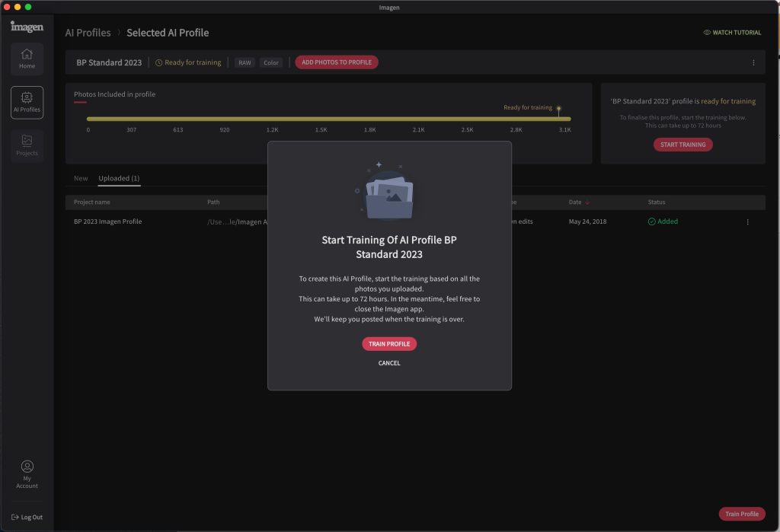Open AI Profiles in the sidebar

27,103
